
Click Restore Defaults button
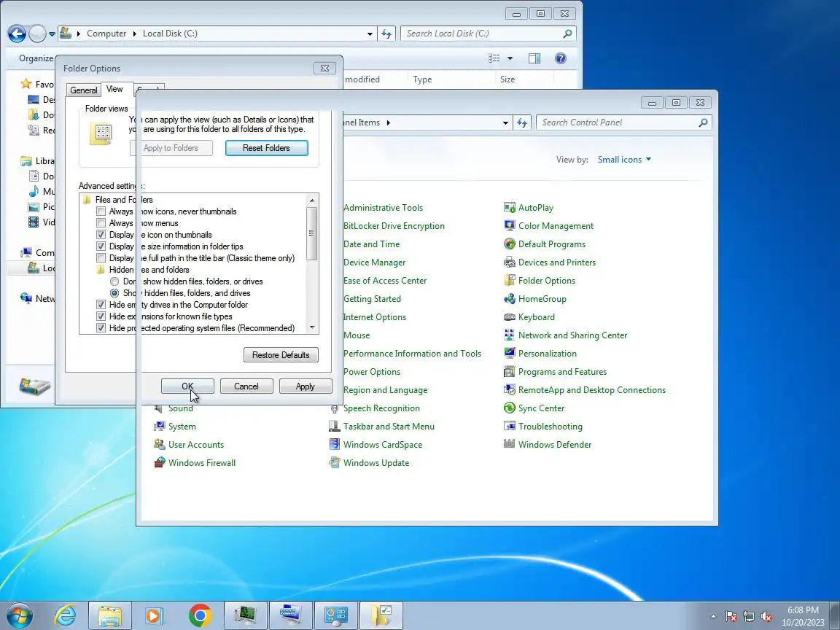coord(281,355)
